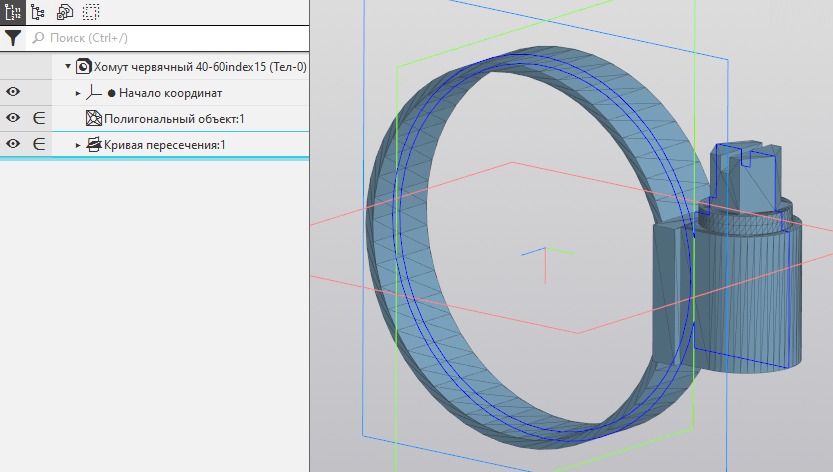Select Полигональный объект:1 in the tree

pos(174,119)
